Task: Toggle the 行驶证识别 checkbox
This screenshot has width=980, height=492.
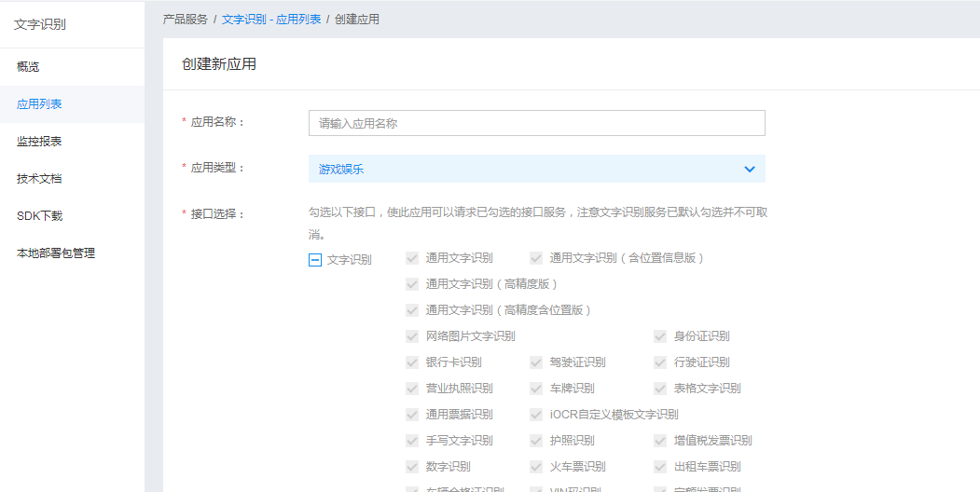Action: pyautogui.click(x=660, y=362)
